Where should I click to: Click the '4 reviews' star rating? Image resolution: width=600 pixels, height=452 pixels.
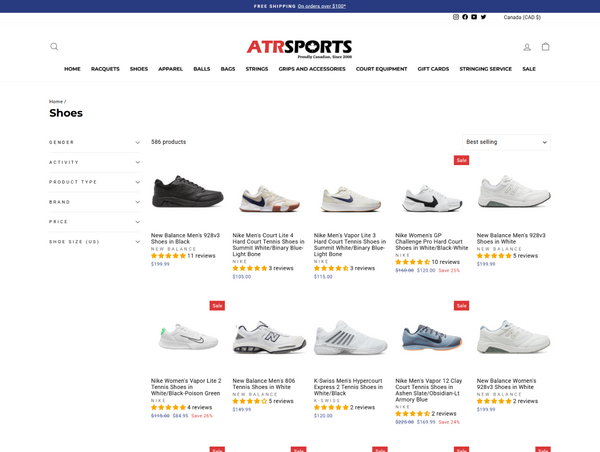click(181, 407)
